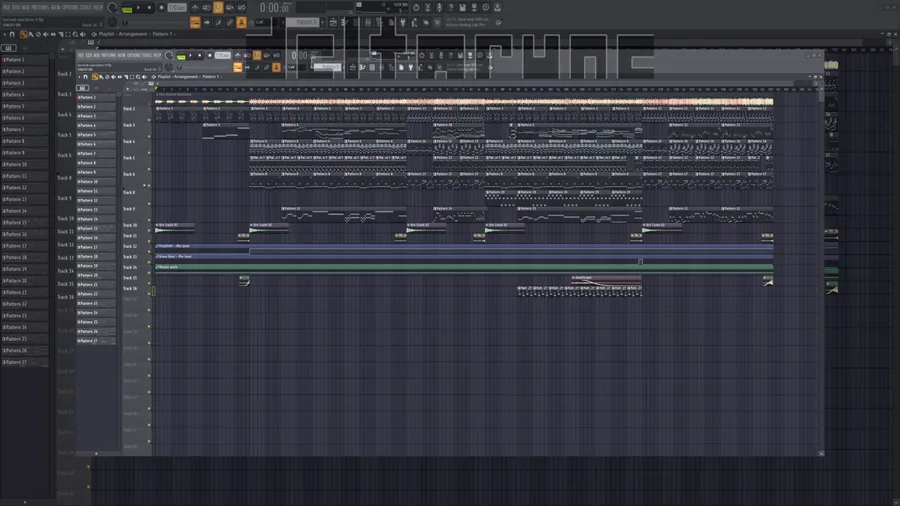Image resolution: width=900 pixels, height=506 pixels.
Task: Open mixer faders icon in front window toolbar
Action: pyautogui.click(x=381, y=67)
